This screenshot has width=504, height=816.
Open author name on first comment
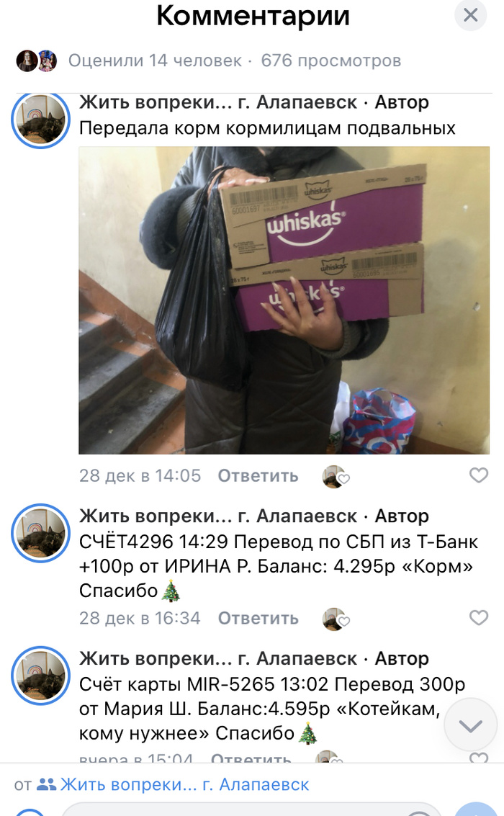point(218,102)
